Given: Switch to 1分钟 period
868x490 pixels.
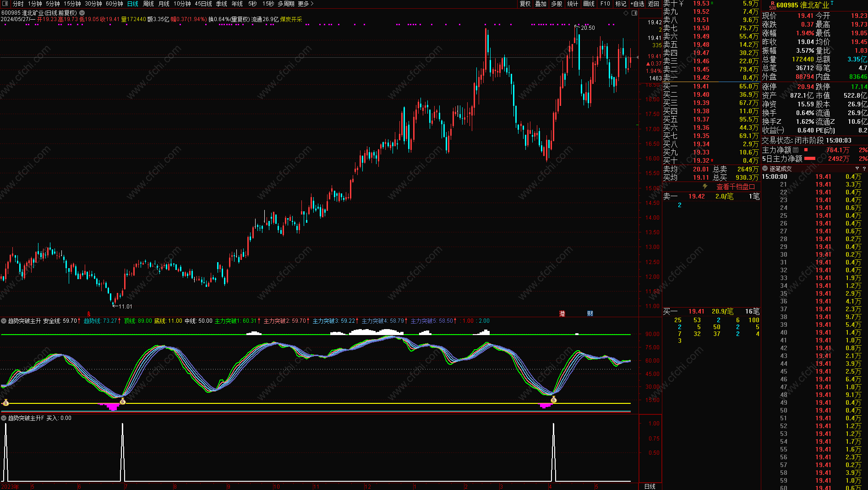Looking at the screenshot, I should 35,4.
